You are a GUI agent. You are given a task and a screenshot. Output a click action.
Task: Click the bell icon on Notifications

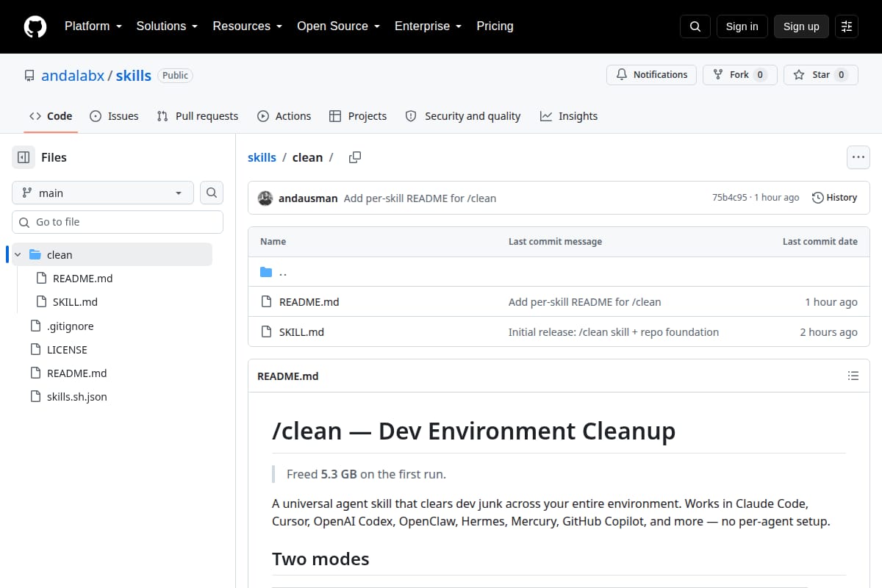pos(622,75)
